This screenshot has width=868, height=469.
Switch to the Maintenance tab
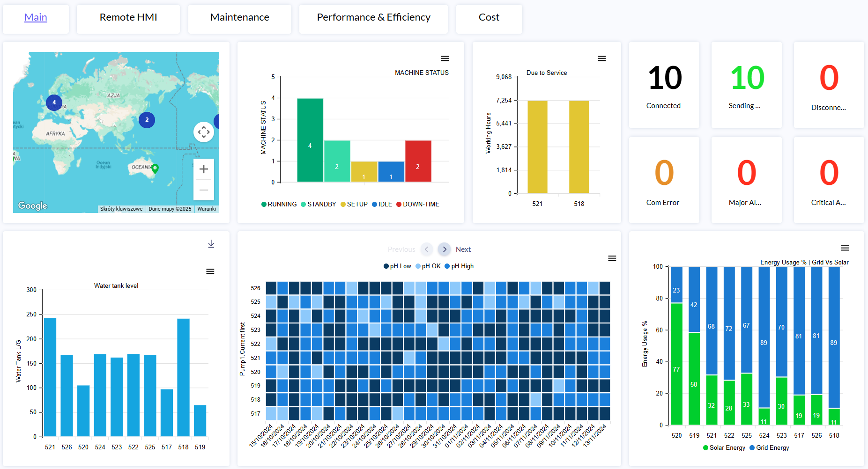239,18
